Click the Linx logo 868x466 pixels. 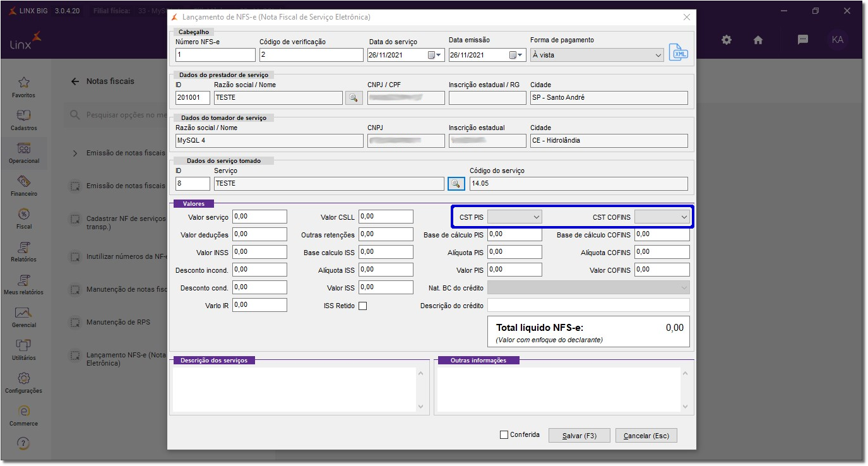(27, 40)
